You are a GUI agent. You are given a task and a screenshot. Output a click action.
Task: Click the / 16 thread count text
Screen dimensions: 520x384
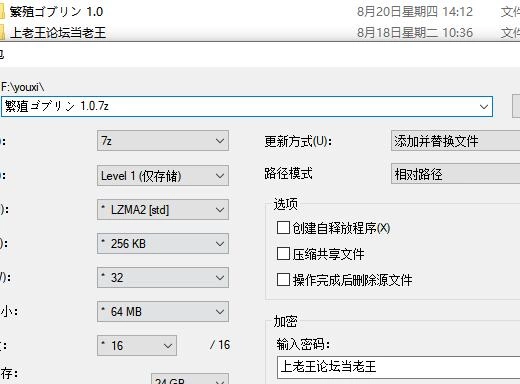pos(220,345)
